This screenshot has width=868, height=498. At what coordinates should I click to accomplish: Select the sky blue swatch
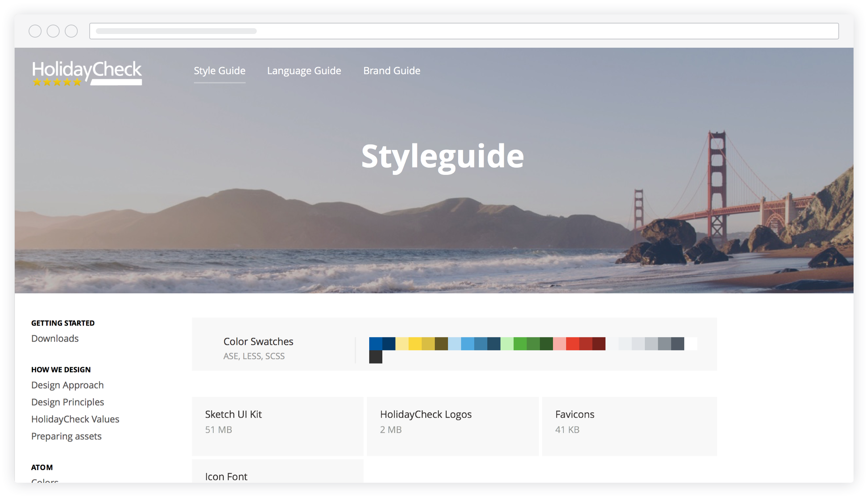point(468,344)
